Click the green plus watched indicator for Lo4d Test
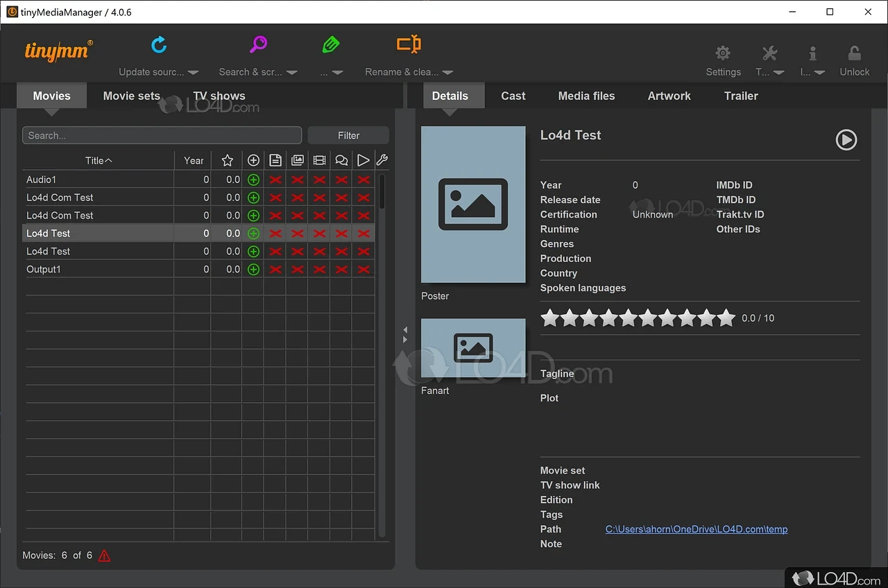Viewport: 888px width, 588px height. click(253, 233)
